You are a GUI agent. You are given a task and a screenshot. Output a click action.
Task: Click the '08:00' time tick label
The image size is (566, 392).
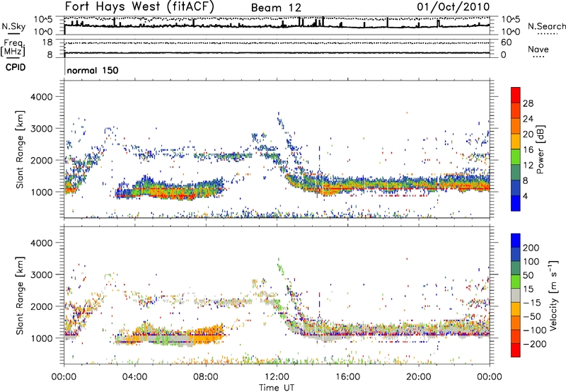[206, 377]
